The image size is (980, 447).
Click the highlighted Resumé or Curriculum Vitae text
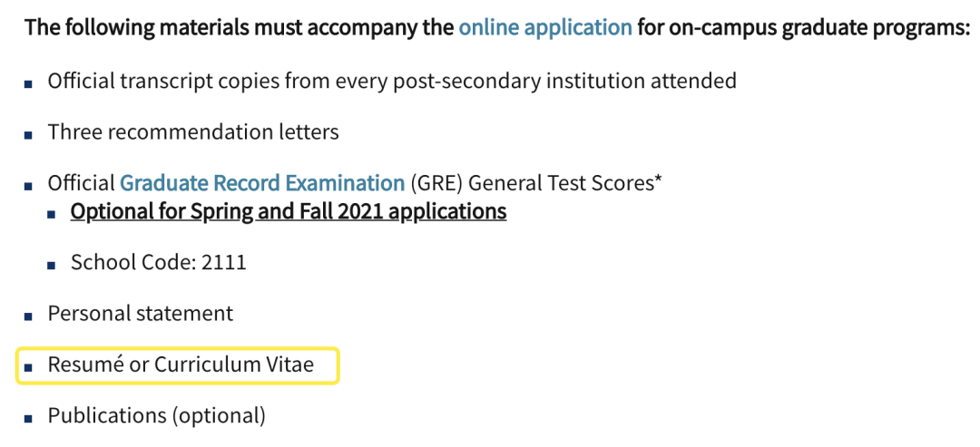tap(181, 364)
